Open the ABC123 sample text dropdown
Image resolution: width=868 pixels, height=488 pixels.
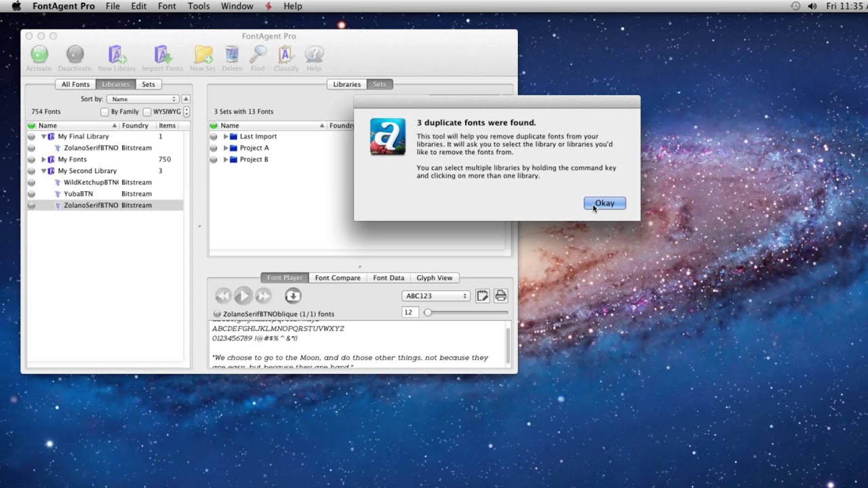(435, 296)
